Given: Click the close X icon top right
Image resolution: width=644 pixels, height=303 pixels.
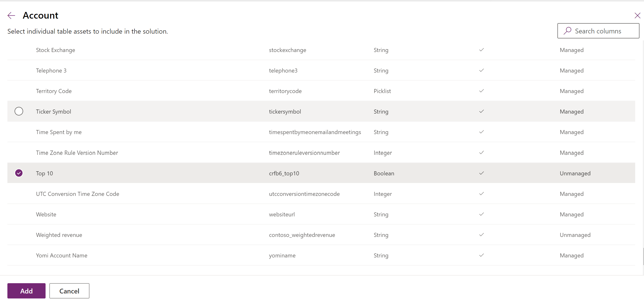Looking at the screenshot, I should (636, 15).
